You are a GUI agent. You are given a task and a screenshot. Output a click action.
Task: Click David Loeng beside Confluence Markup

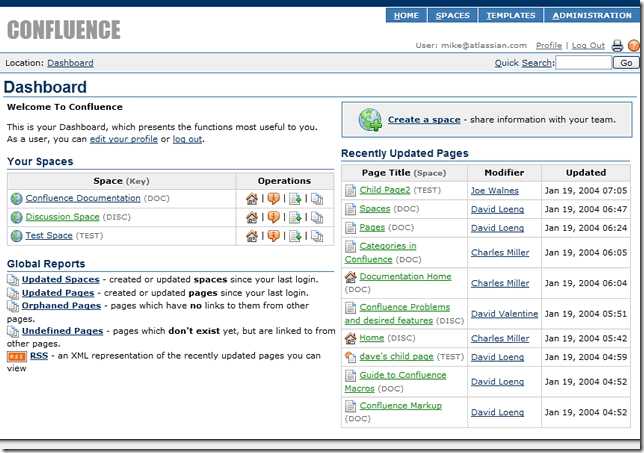pos(497,413)
